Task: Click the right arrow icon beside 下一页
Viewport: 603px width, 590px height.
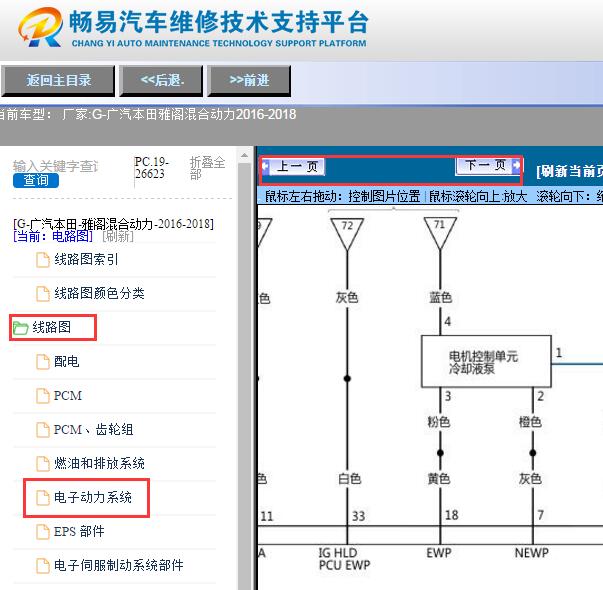Action: [x=516, y=165]
